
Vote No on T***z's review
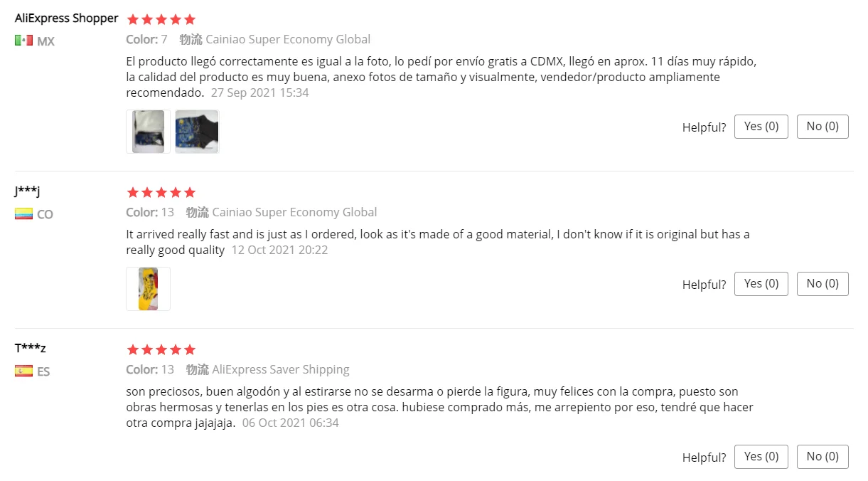[822, 457]
